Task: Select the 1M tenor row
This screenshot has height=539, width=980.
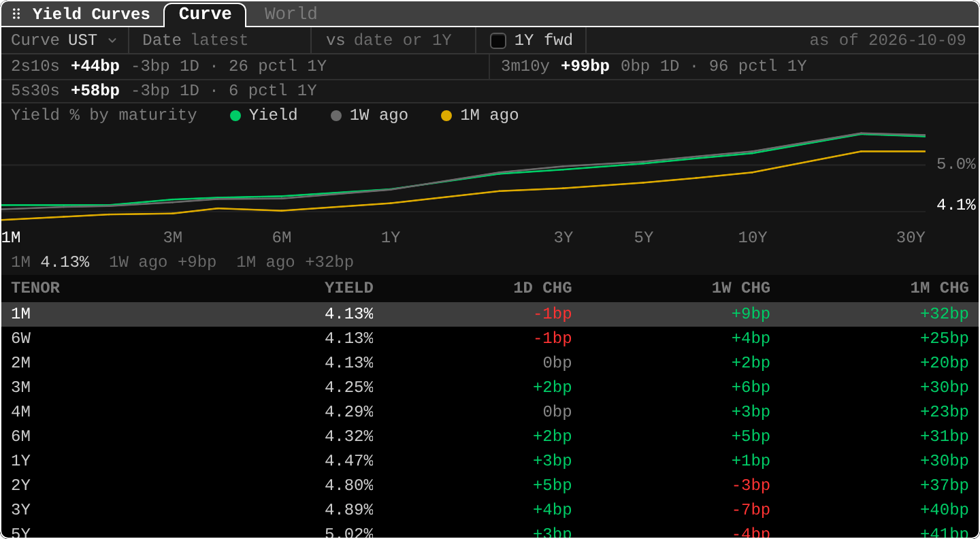Action: [x=490, y=314]
